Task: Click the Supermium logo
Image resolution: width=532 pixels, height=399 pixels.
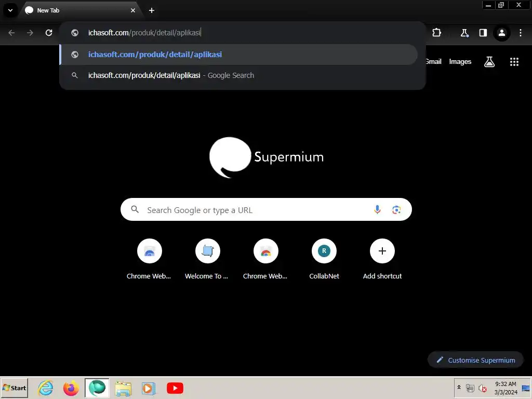Action: pyautogui.click(x=267, y=157)
